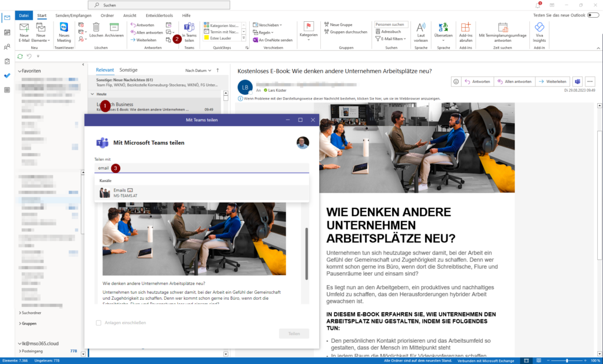This screenshot has height=364, width=603.
Task: Click Mit Terminplanungsumfrage antworten icon
Action: 503,27
